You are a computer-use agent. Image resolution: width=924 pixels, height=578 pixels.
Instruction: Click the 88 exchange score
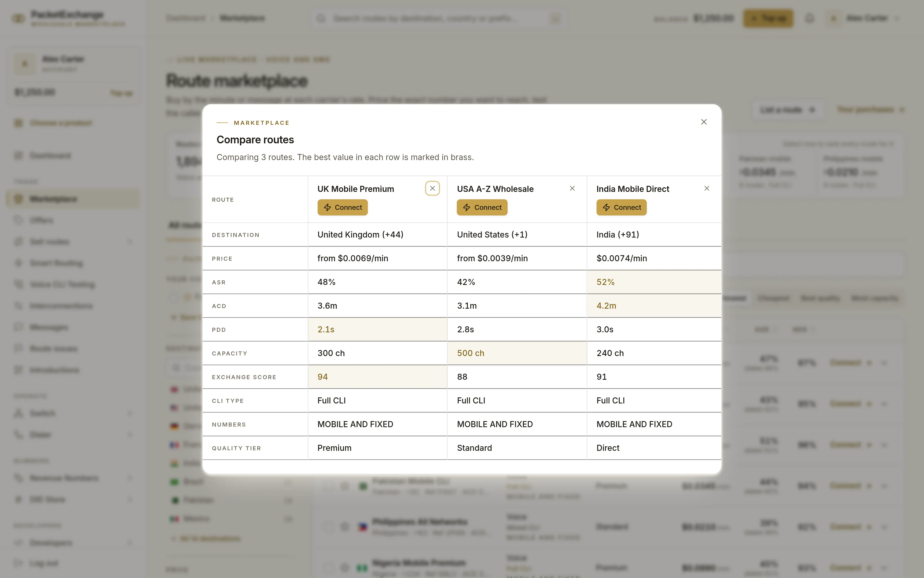coord(462,377)
